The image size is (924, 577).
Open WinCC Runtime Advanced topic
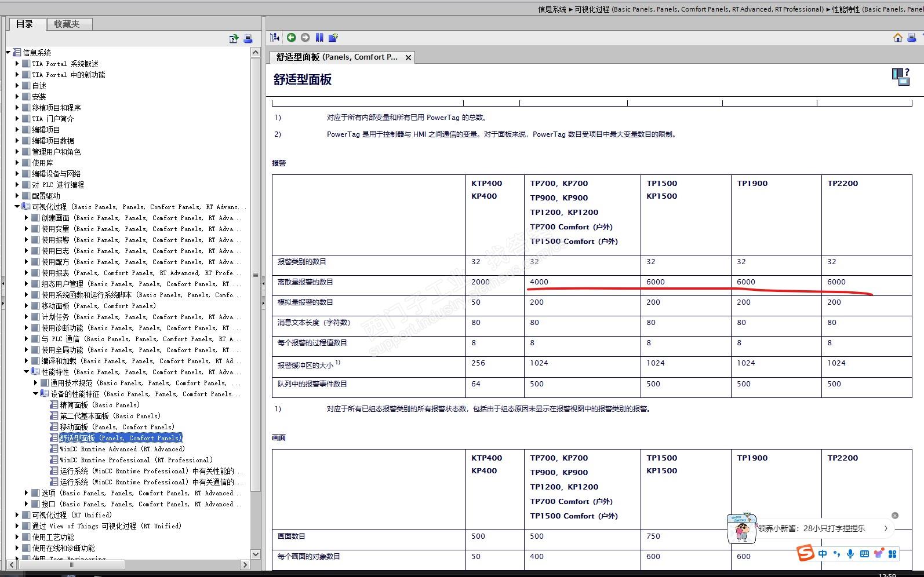tap(122, 449)
